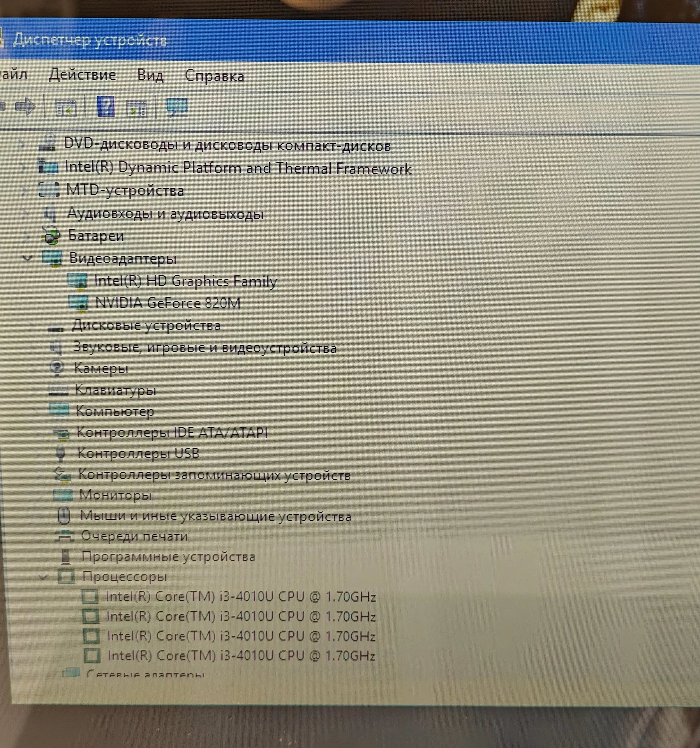This screenshot has height=748, width=700.
Task: Click the Процессоры category icon
Action: pos(66,577)
